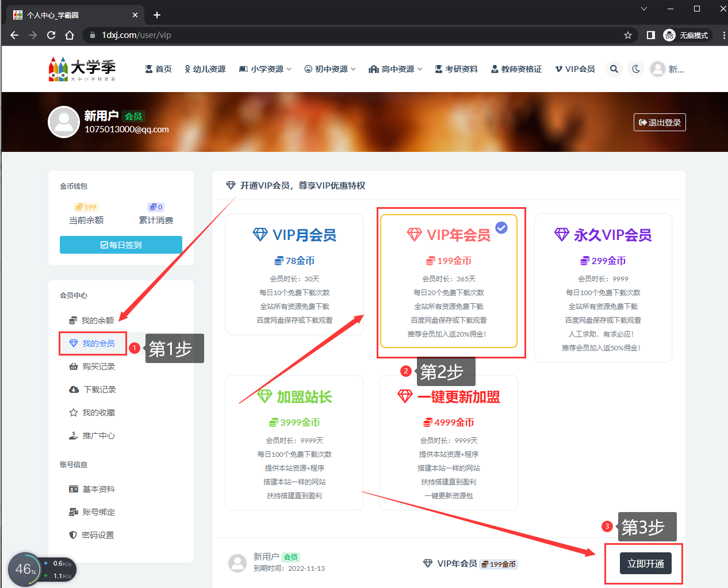The width and height of the screenshot is (728, 588).
Task: Click the profile avatar in the banner
Action: coord(63,122)
